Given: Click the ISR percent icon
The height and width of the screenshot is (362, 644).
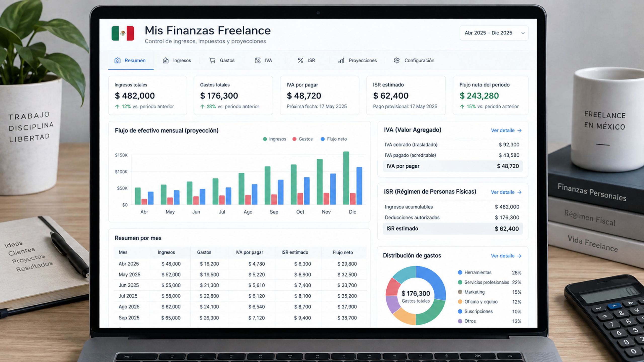Looking at the screenshot, I should point(301,60).
